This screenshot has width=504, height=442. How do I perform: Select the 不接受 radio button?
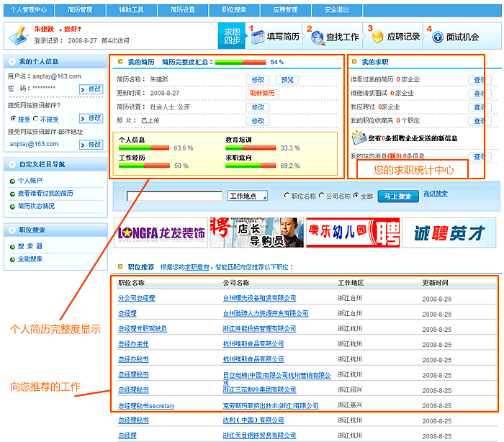37,119
